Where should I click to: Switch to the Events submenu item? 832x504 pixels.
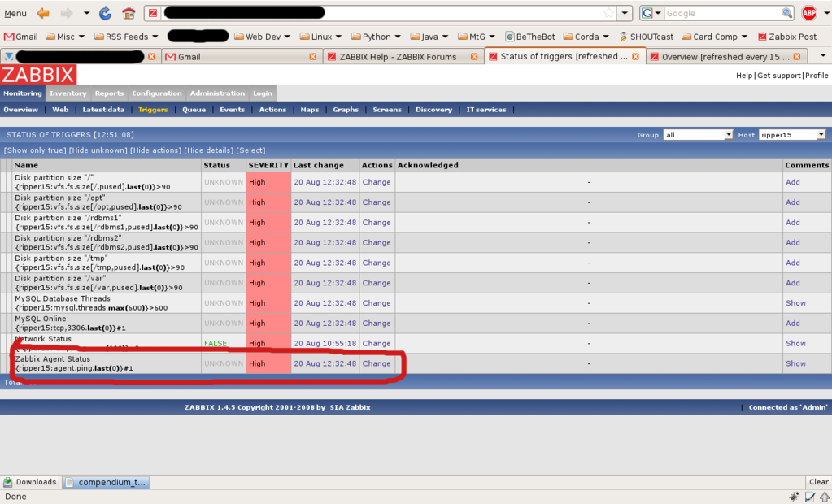[232, 110]
